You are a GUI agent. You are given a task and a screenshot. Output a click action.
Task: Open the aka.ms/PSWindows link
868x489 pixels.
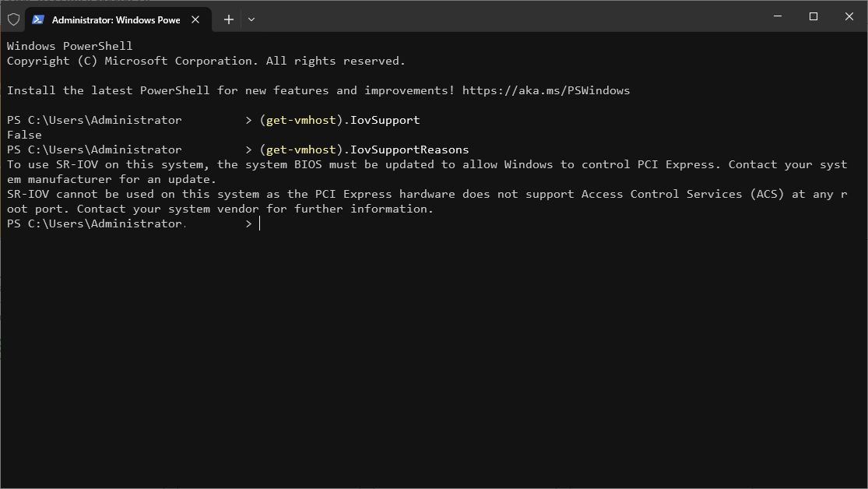tap(546, 90)
